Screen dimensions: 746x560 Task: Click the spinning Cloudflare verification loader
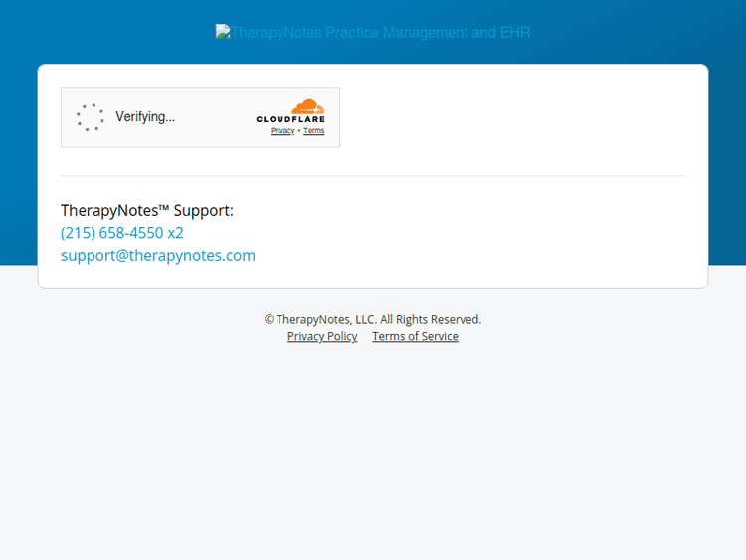click(91, 117)
